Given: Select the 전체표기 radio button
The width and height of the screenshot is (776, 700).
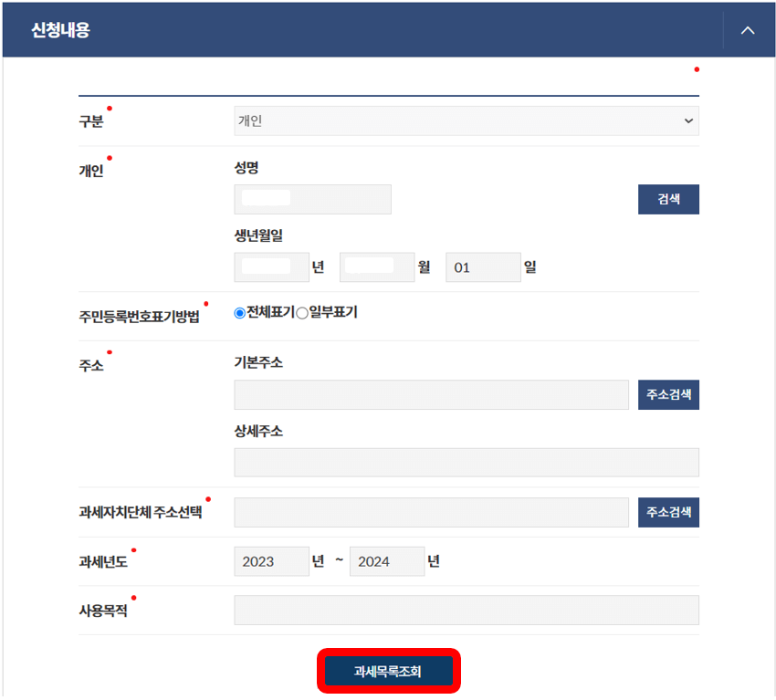Looking at the screenshot, I should [239, 313].
